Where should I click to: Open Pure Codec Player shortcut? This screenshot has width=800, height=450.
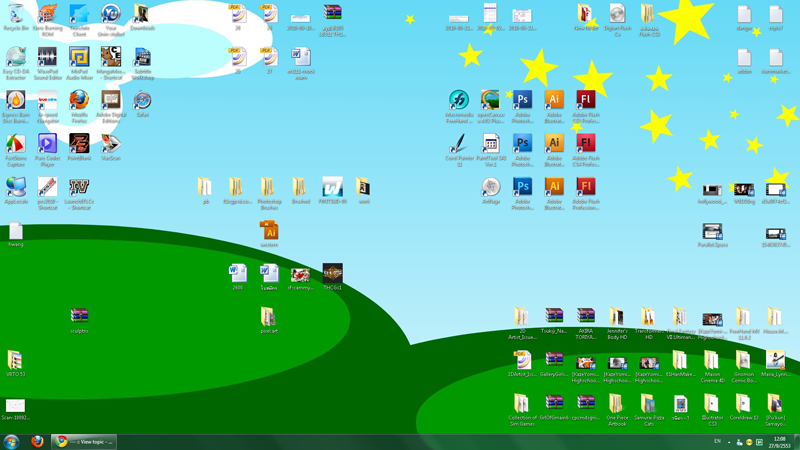tap(47, 150)
